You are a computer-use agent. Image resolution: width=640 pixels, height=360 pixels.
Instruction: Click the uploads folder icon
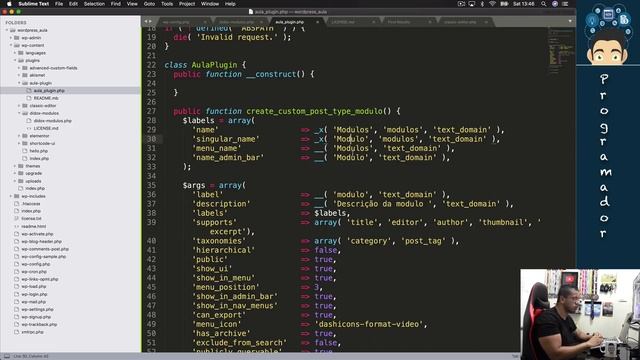click(21, 181)
